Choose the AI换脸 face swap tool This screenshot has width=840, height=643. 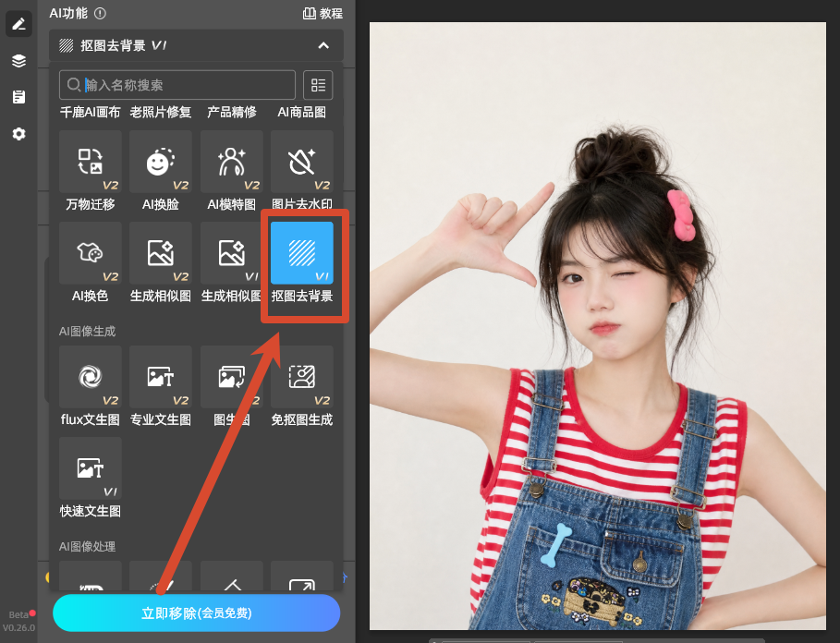(161, 162)
